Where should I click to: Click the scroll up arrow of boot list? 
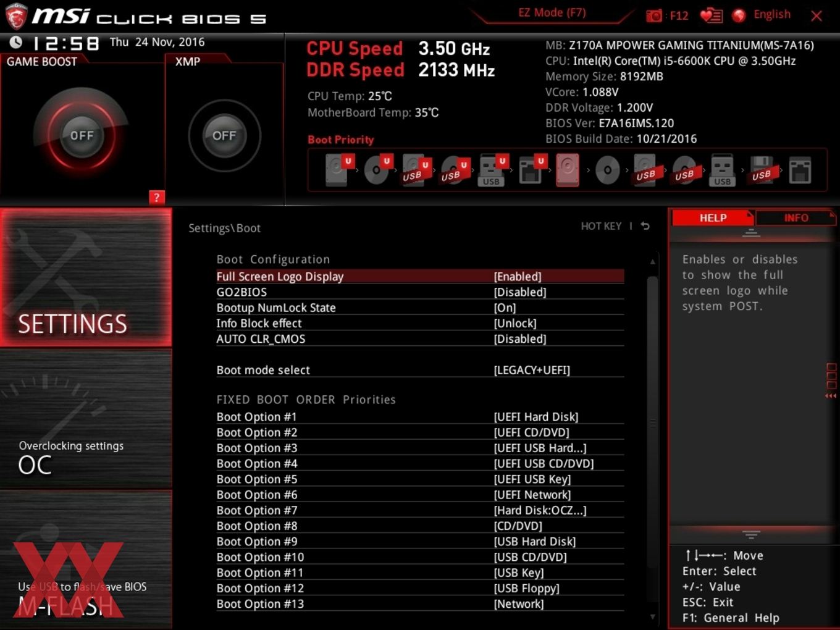pyautogui.click(x=652, y=262)
